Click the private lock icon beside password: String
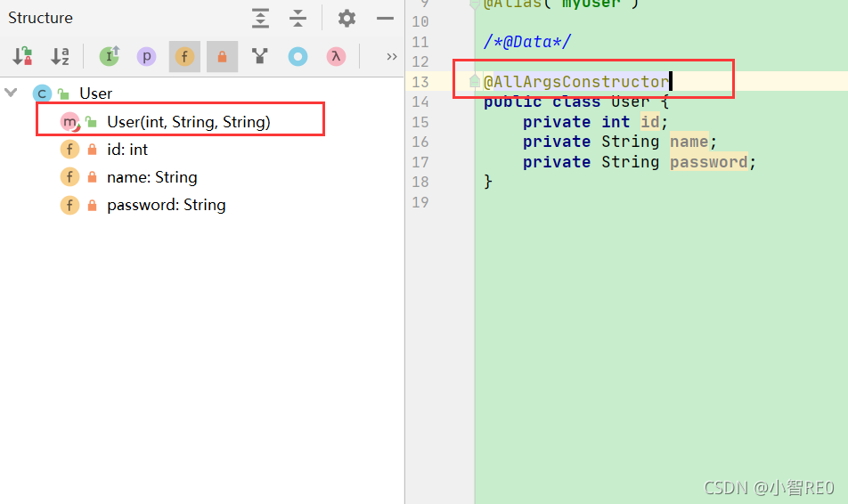The height and width of the screenshot is (504, 848). point(92,206)
